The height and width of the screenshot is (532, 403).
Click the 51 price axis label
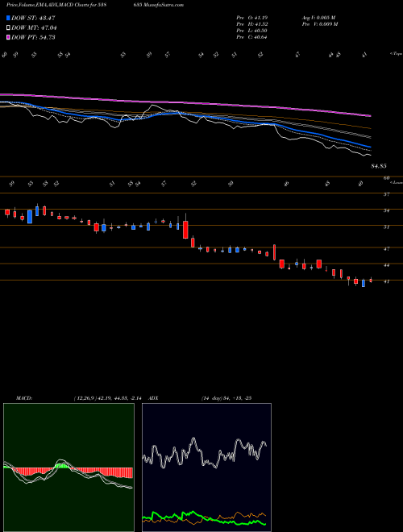(x=386, y=227)
